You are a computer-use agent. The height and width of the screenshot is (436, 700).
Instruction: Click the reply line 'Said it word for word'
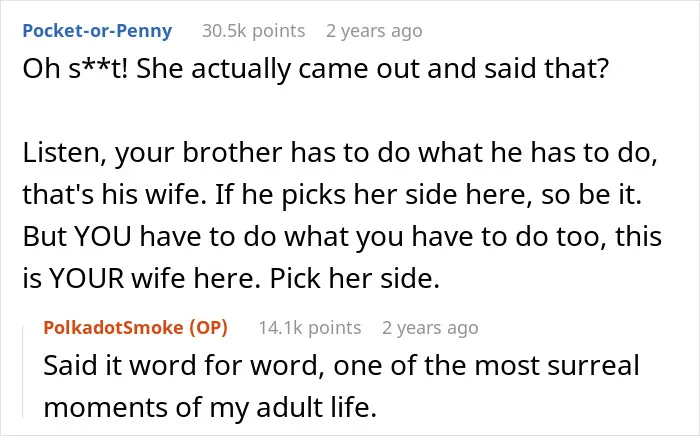pos(342,365)
